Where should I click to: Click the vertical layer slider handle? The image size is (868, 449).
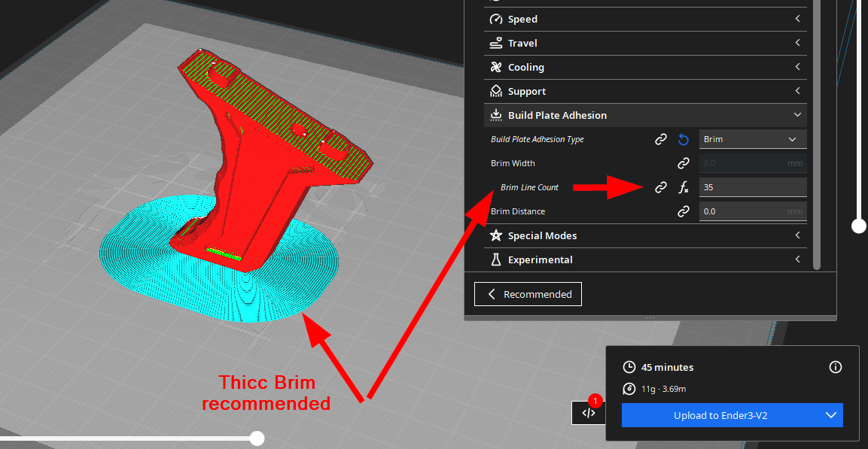[x=858, y=225]
